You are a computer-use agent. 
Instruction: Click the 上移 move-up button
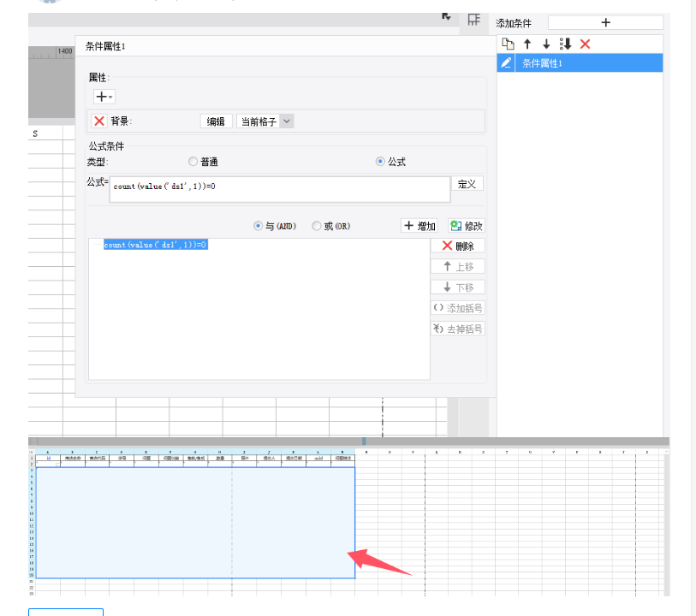point(458,267)
